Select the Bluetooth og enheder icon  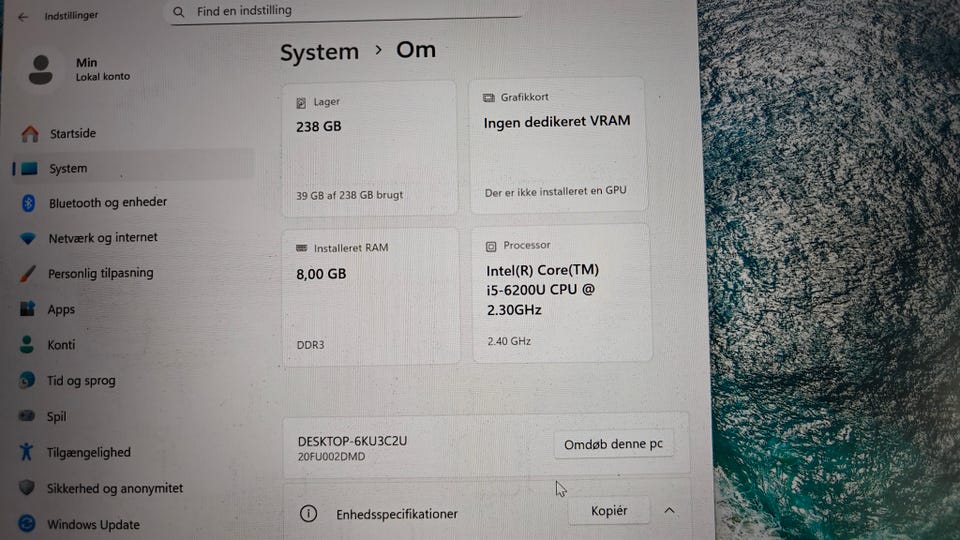pos(29,203)
